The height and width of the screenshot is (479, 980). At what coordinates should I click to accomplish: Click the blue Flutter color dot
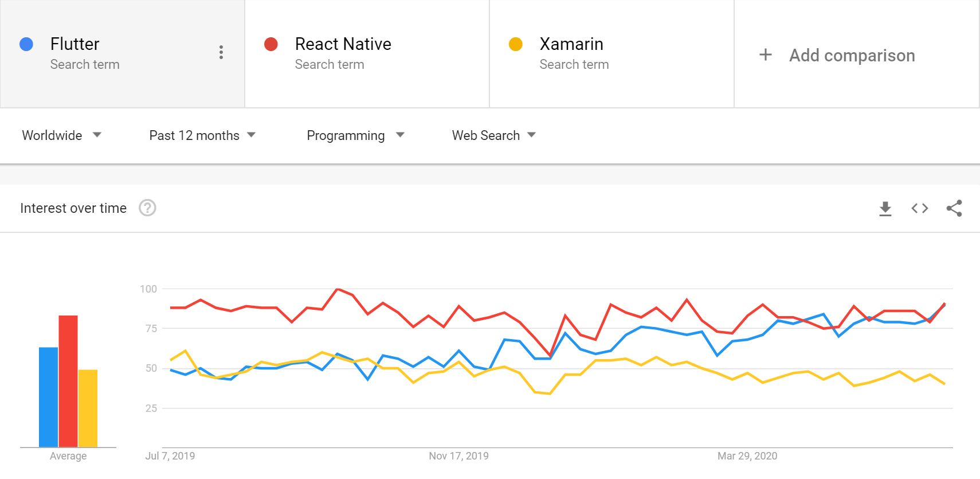(x=26, y=44)
